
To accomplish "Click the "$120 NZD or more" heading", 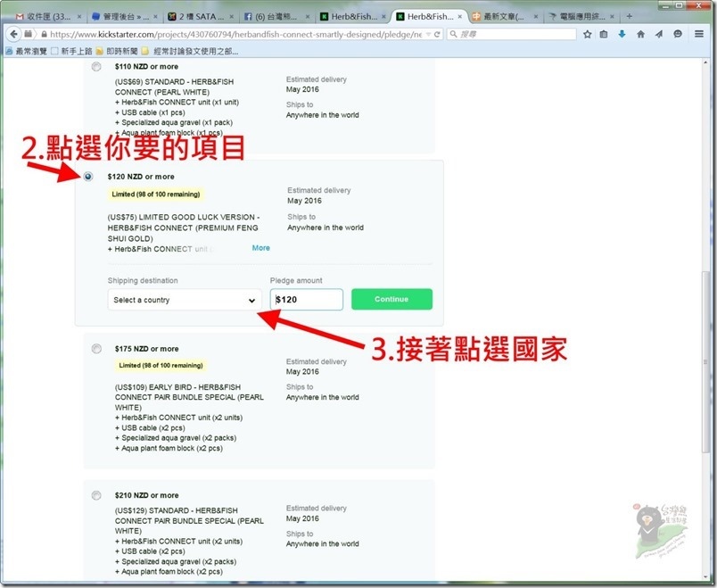I will [141, 177].
